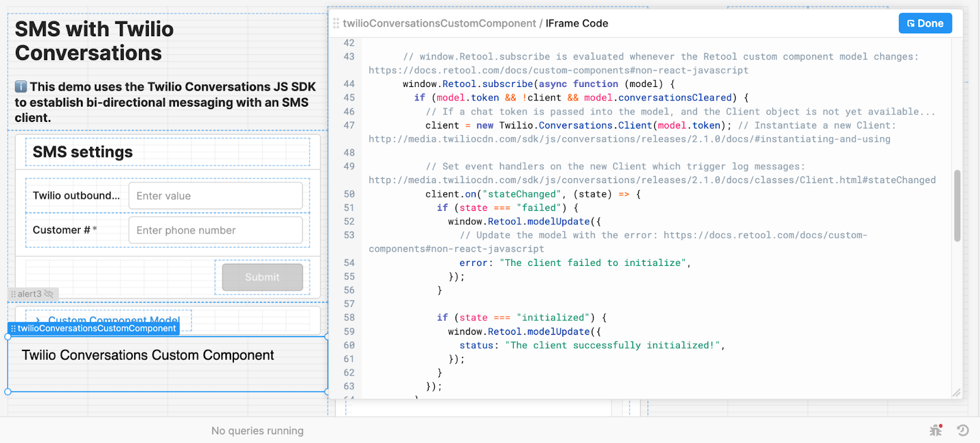The height and width of the screenshot is (443, 980).
Task: Click the Customer # phone number field
Action: (x=216, y=230)
